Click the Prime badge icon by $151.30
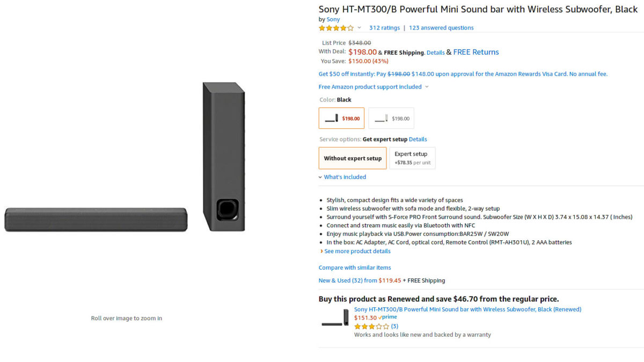The image size is (644, 362). (x=389, y=317)
